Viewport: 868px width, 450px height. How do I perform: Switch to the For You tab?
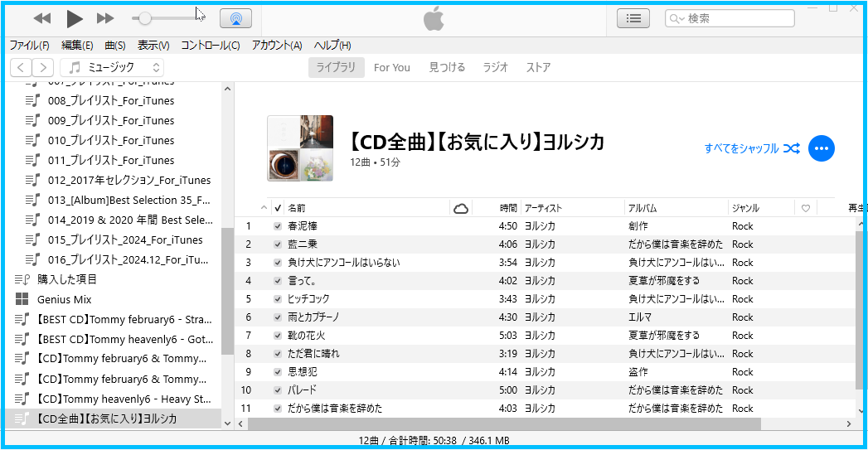391,68
